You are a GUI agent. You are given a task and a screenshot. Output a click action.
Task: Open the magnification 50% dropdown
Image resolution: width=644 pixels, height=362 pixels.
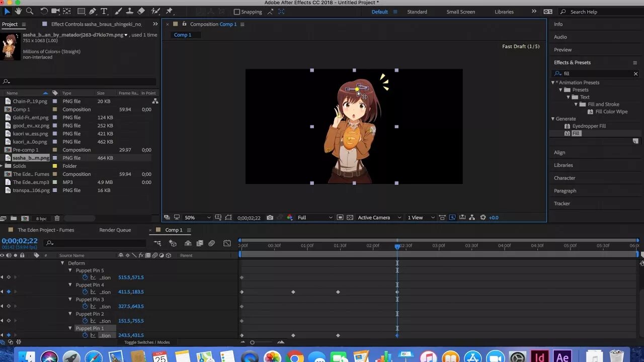coord(197,218)
